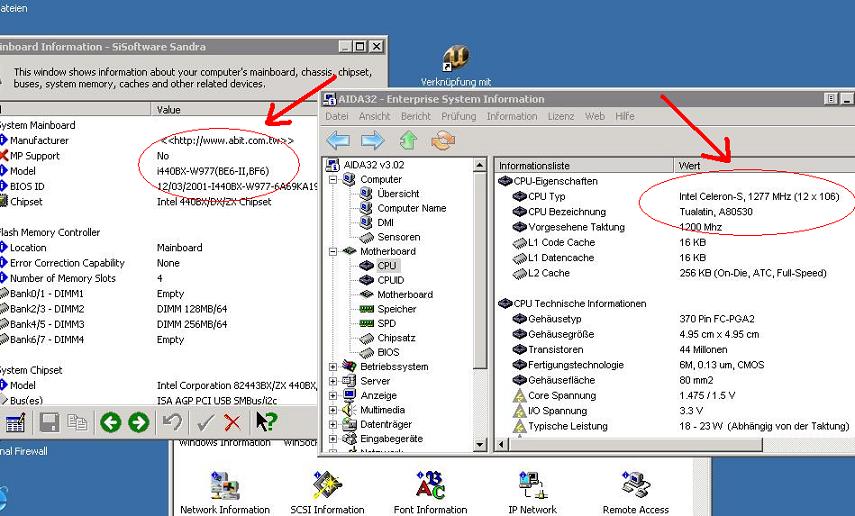Collapse the Computer tree node
This screenshot has width=855, height=516.
[333, 179]
